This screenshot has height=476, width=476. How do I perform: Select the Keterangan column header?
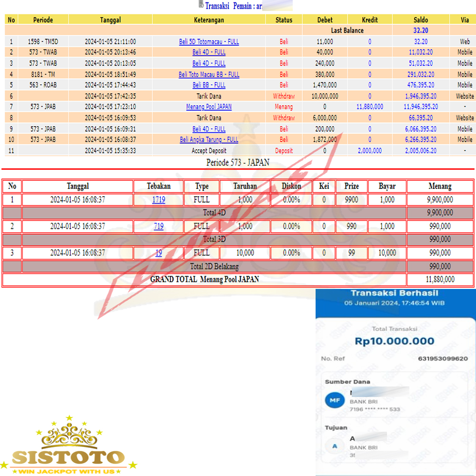click(209, 20)
